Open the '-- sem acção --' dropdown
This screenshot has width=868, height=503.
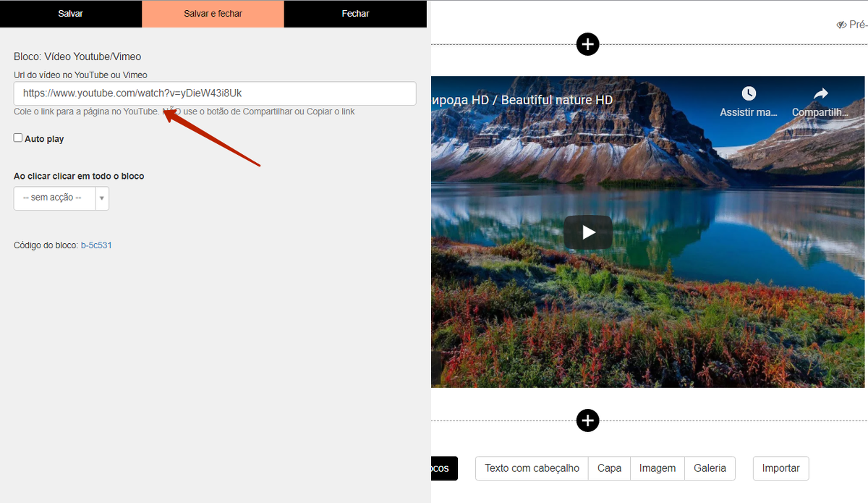[x=55, y=198]
